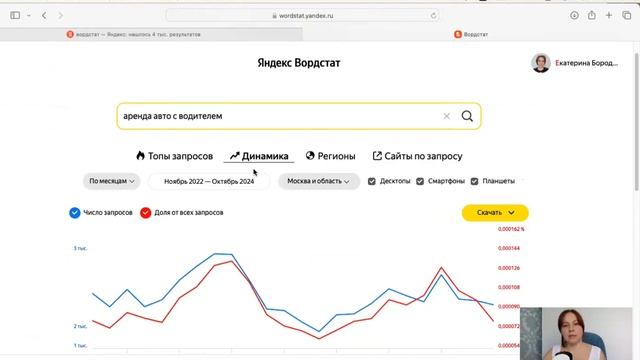Open Екатерина user profile avatar
Image resolution: width=640 pixels, height=360 pixels.
(541, 63)
